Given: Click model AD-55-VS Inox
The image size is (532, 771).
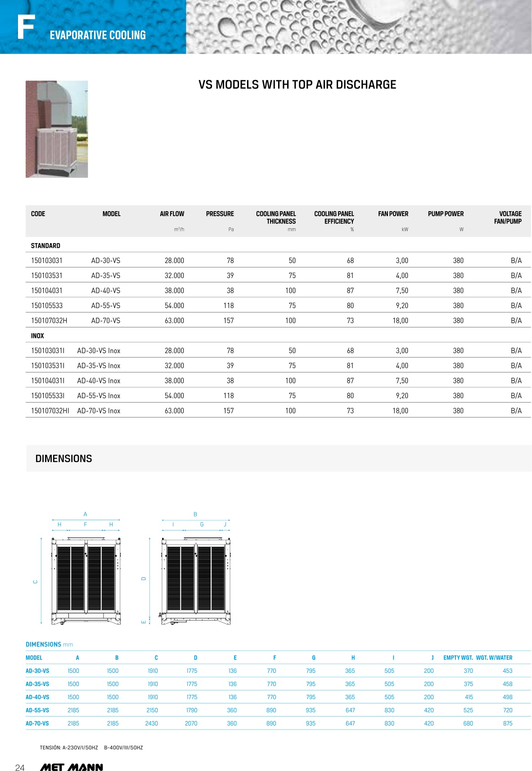Looking at the screenshot, I should coord(99,396).
